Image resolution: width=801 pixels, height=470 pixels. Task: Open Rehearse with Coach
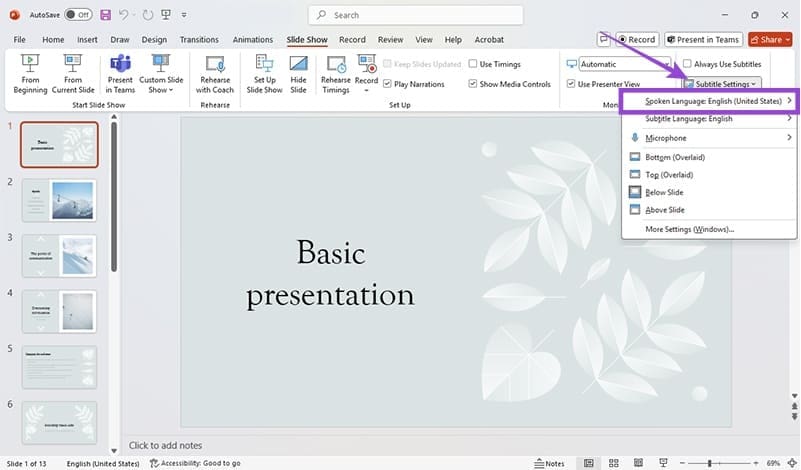(x=215, y=75)
